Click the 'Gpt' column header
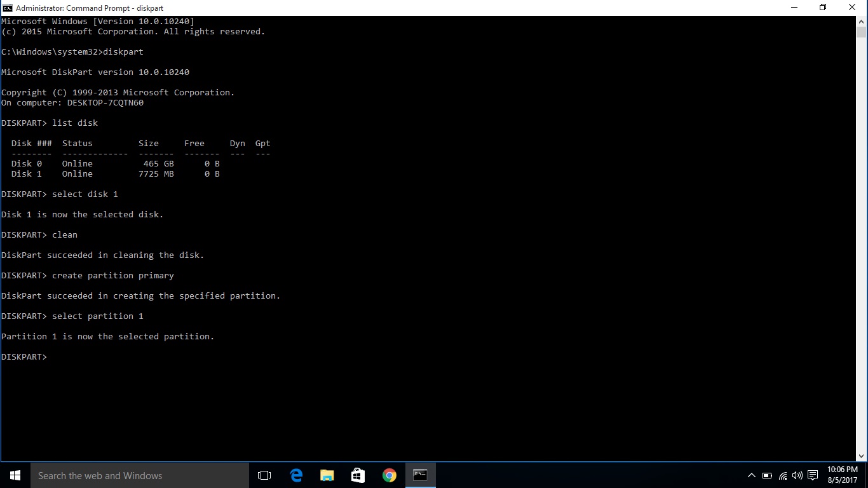Viewport: 868px width, 488px height. click(263, 143)
